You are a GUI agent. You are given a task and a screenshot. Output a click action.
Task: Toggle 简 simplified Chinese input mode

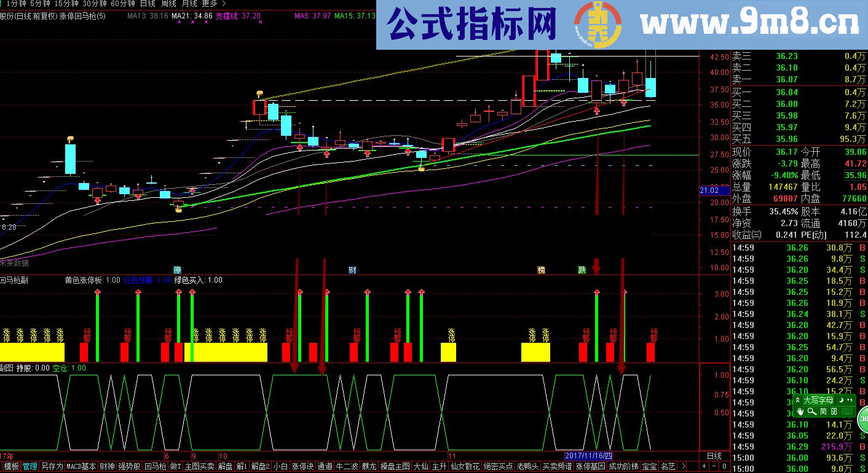[824, 412]
